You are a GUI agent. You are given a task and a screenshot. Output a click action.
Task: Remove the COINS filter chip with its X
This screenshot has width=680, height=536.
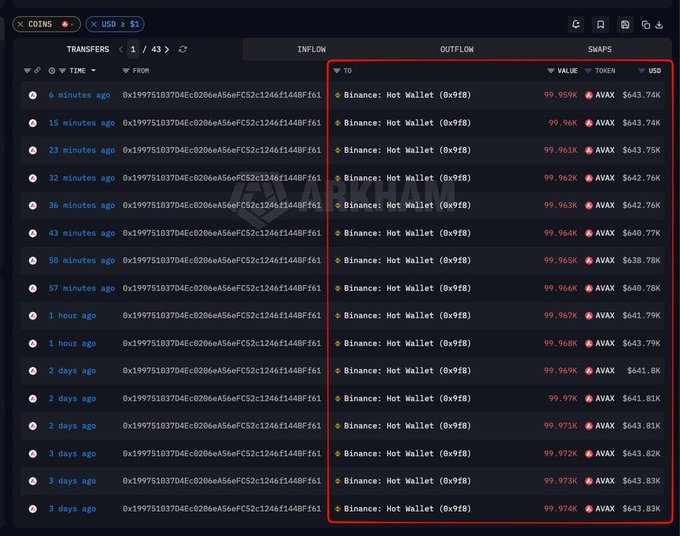pos(20,24)
